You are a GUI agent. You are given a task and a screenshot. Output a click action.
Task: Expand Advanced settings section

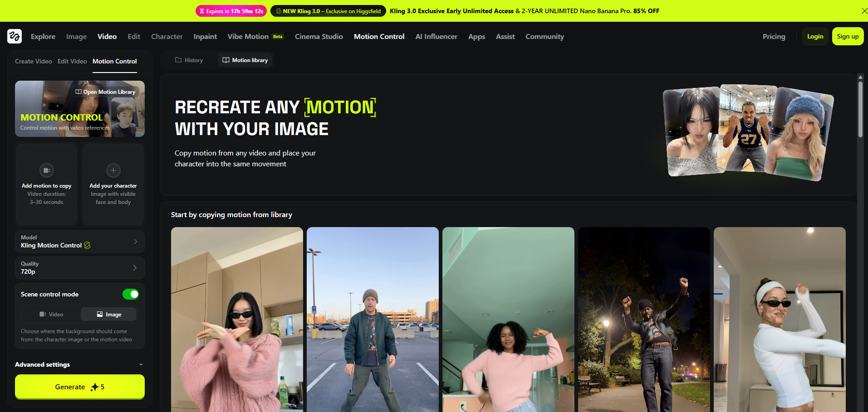point(79,364)
